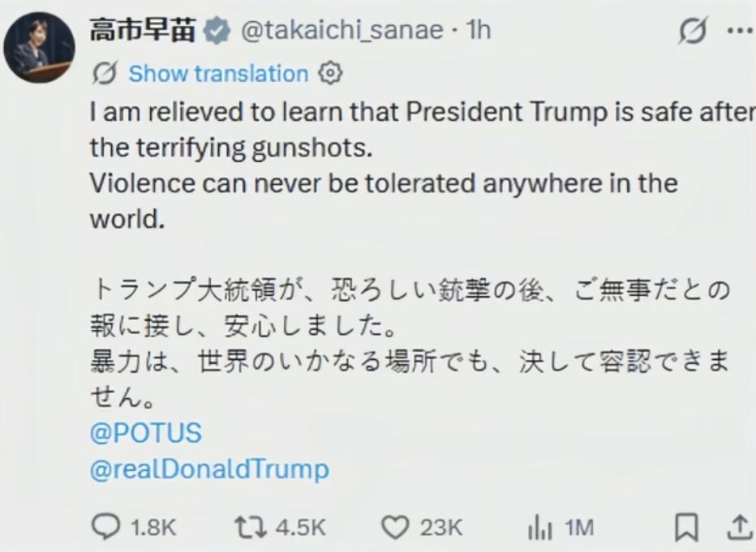Open the @realDonaldTrump mention

[x=210, y=470]
